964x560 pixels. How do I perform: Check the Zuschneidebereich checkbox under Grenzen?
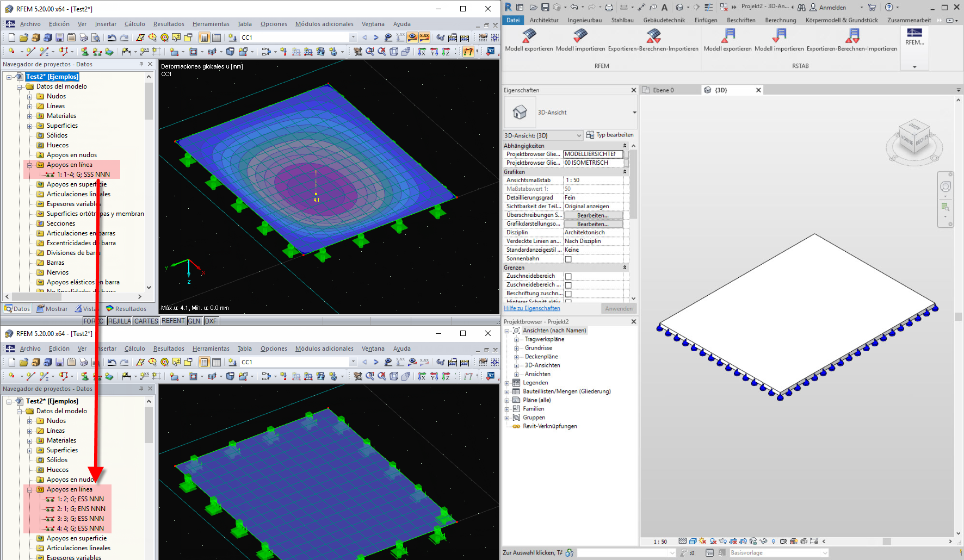(567, 276)
